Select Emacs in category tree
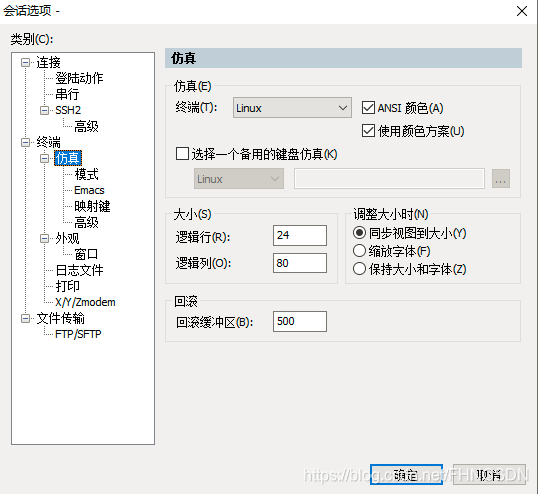 tap(89, 190)
